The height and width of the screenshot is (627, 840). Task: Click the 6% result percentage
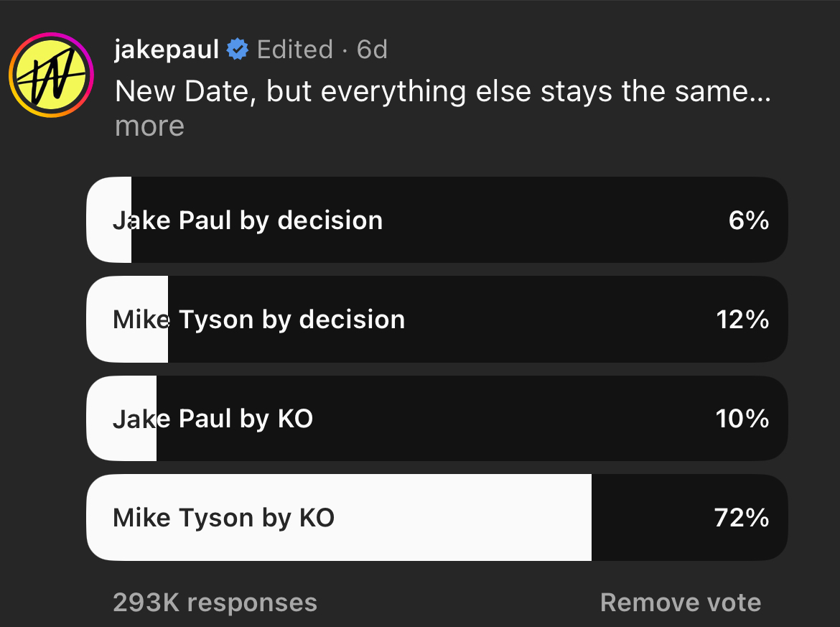pyautogui.click(x=748, y=220)
